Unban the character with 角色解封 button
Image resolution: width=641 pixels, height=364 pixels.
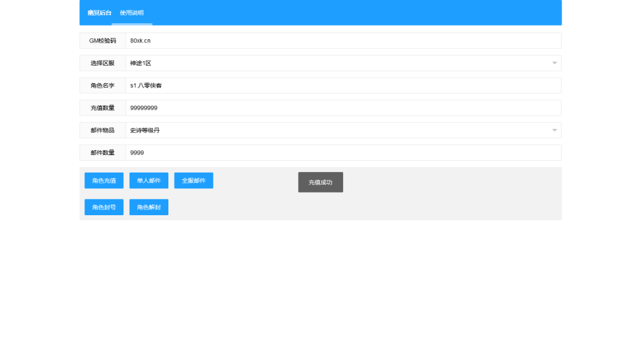(x=149, y=207)
